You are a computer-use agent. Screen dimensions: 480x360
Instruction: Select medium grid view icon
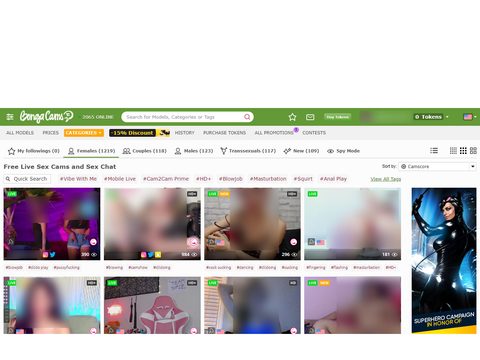(463, 151)
